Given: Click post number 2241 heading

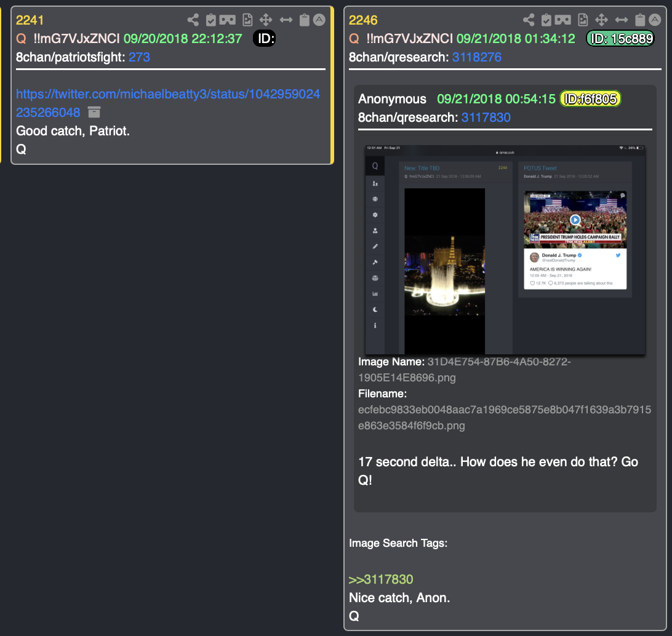Looking at the screenshot, I should 30,20.
